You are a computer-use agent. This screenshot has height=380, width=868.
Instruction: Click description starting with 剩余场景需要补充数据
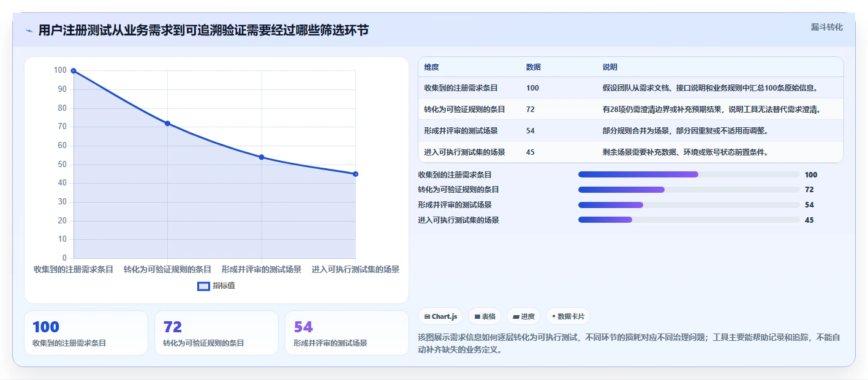click(x=685, y=152)
